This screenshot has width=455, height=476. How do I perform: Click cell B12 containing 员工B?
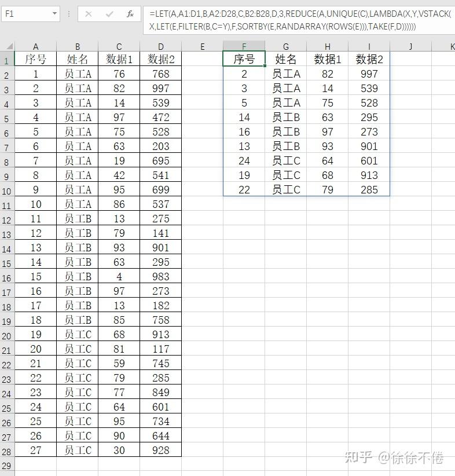[78, 218]
